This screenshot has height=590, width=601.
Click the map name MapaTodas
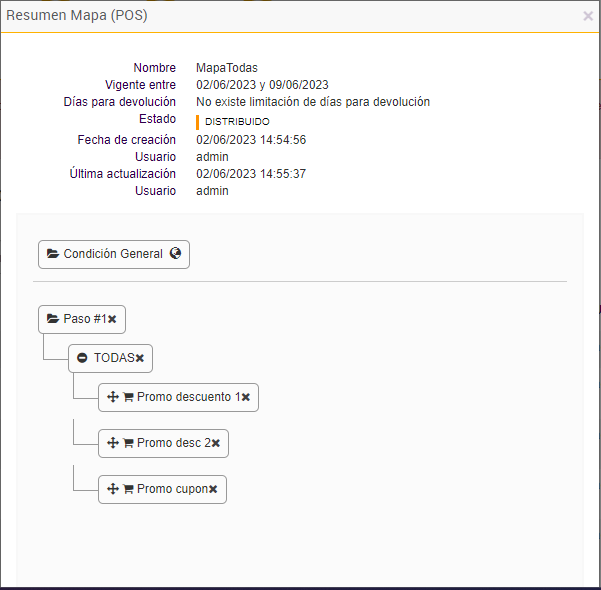pyautogui.click(x=227, y=68)
